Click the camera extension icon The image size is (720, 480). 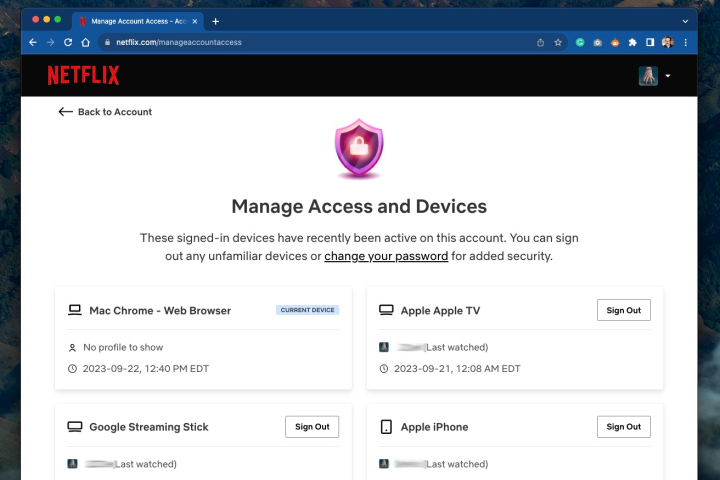pos(597,43)
